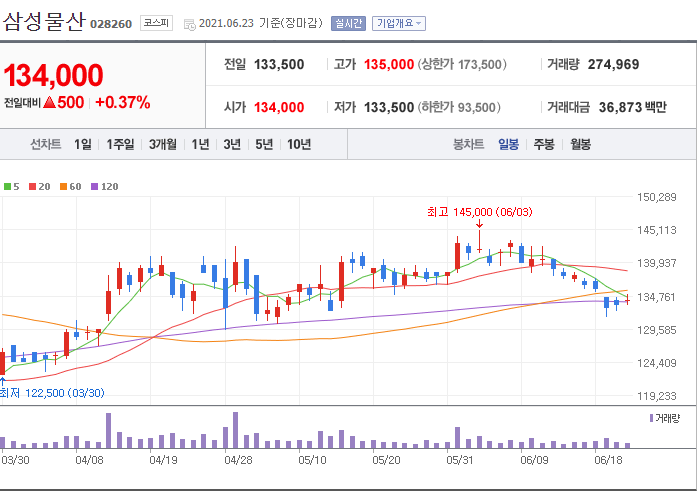This screenshot has width=697, height=491.
Task: Click the 06/09 date axis label
Action: [x=534, y=460]
